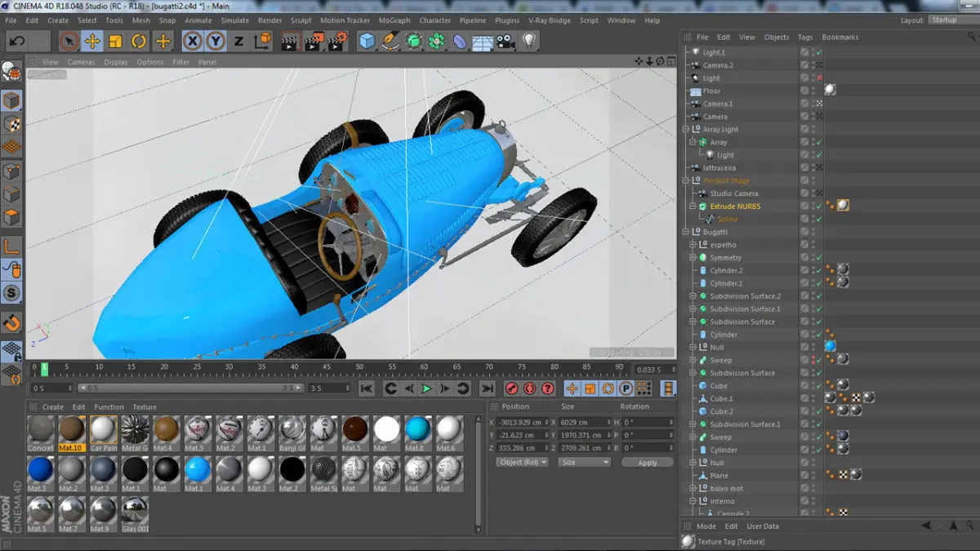Click Render View clapperboard icon
980x551 pixels.
click(290, 40)
